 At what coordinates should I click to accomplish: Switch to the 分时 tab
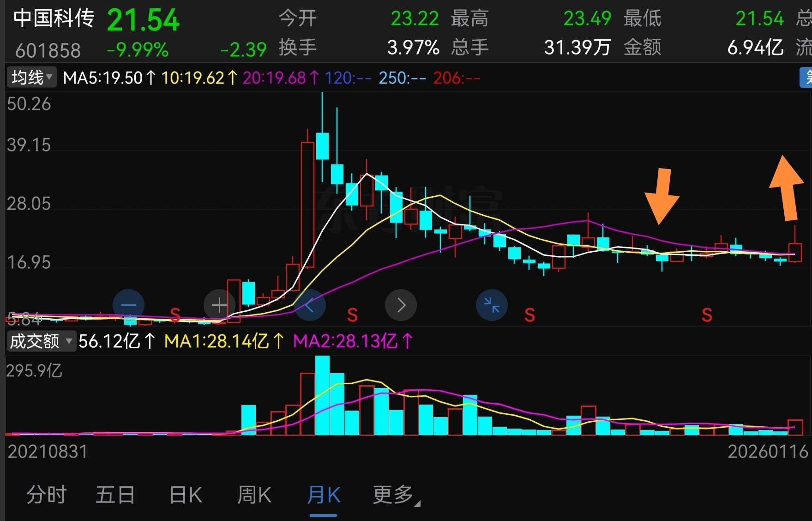[x=46, y=495]
